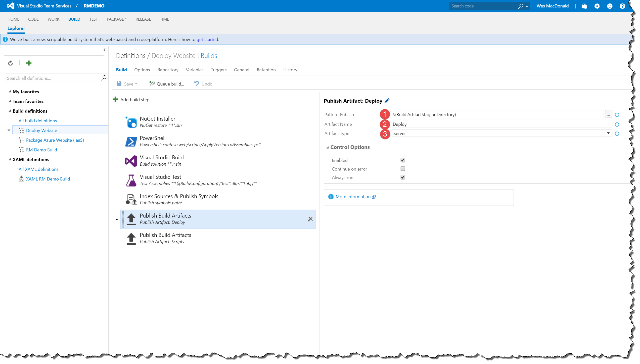Click the green plus new definition icon
The height and width of the screenshot is (364, 640).
click(x=29, y=63)
